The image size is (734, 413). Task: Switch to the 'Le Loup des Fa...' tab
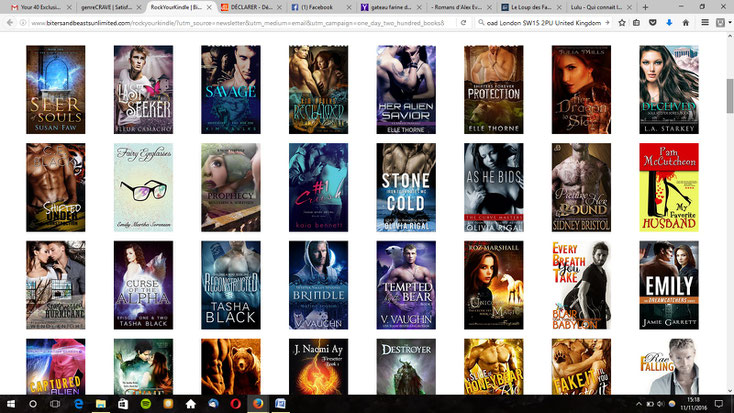coord(531,7)
